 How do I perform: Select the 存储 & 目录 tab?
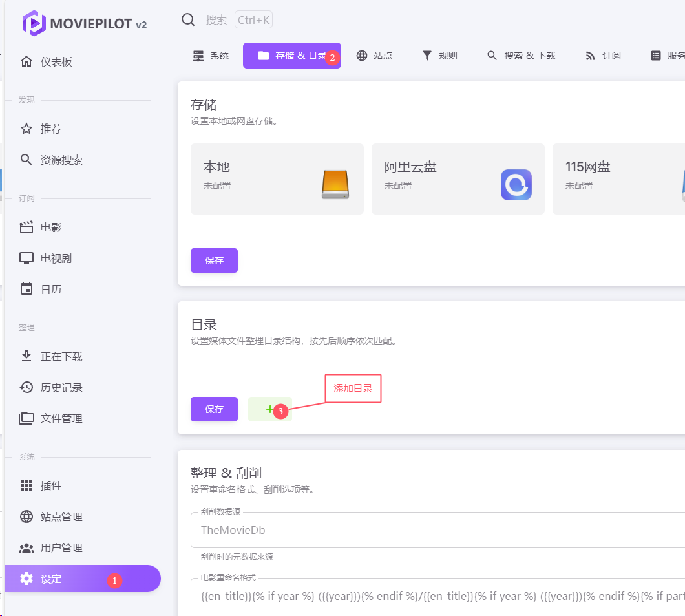pos(292,56)
